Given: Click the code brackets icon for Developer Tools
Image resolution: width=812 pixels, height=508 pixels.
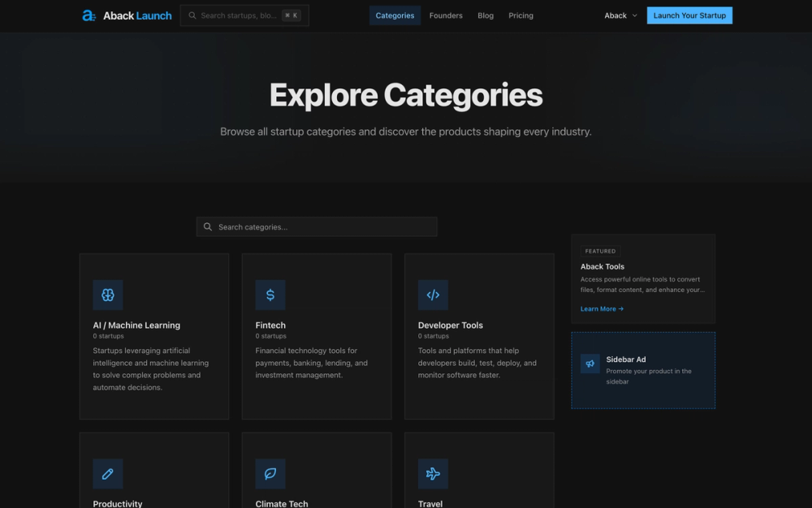Looking at the screenshot, I should point(433,295).
